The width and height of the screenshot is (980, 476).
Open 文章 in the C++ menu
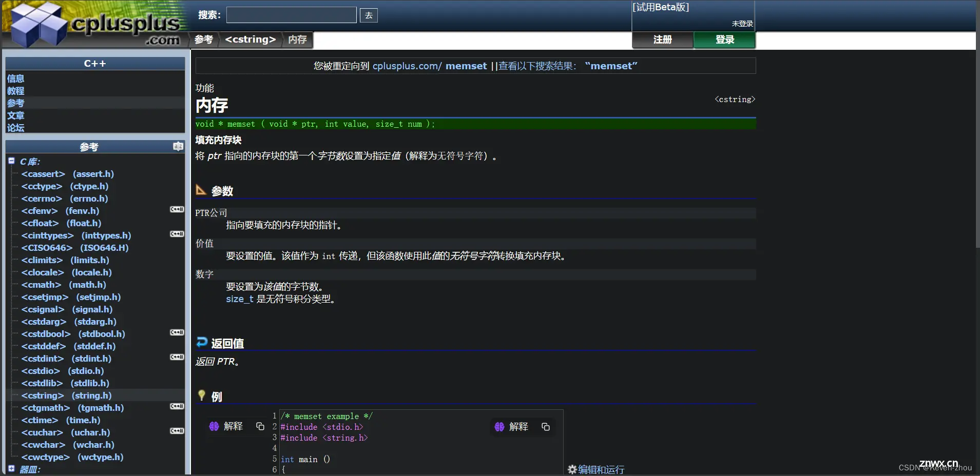click(x=15, y=115)
